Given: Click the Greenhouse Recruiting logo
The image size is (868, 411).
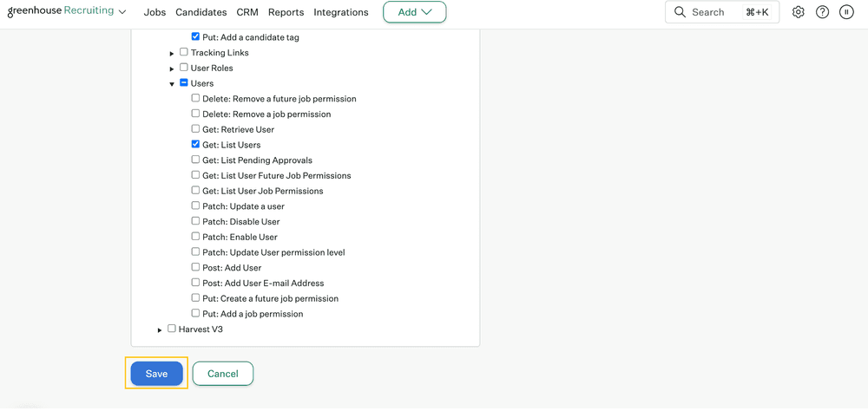Looking at the screenshot, I should coord(61,11).
